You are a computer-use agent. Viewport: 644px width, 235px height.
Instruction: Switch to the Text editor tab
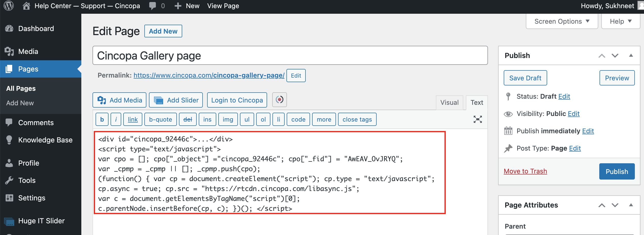pos(477,102)
